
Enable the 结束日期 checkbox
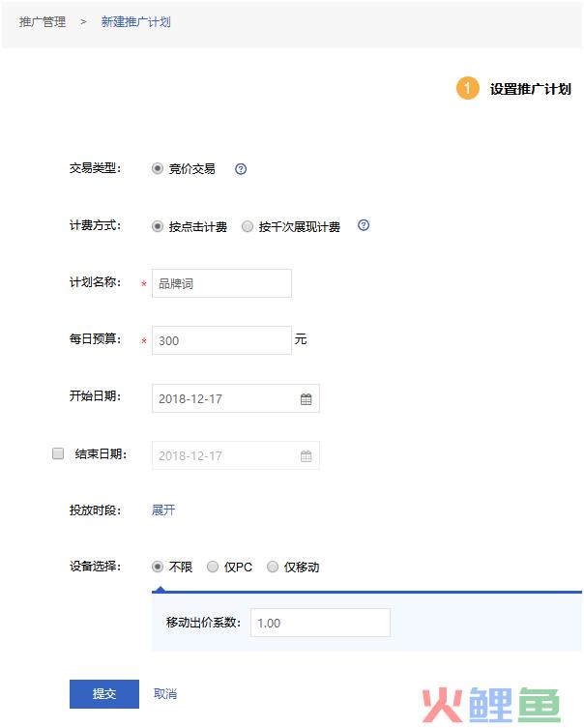tap(58, 453)
